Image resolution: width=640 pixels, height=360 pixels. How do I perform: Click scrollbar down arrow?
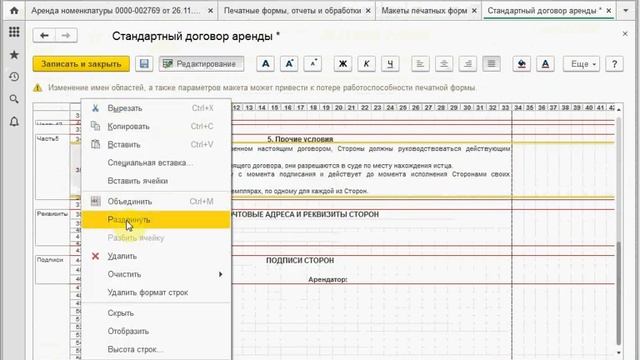(x=619, y=353)
